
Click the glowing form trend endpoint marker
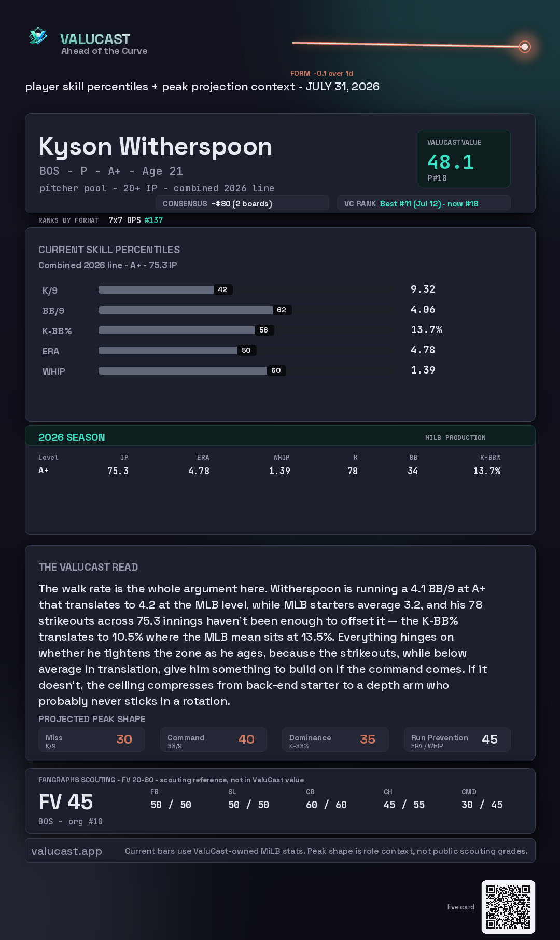click(x=525, y=47)
